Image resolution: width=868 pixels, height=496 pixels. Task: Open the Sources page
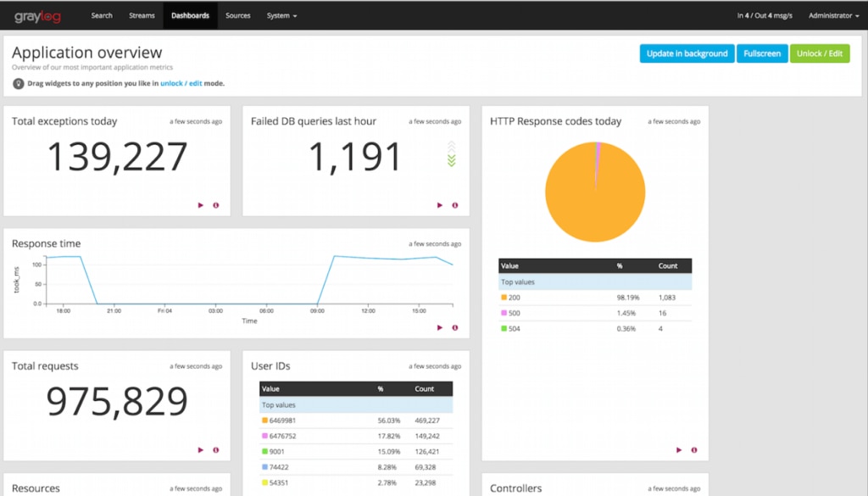coord(238,15)
